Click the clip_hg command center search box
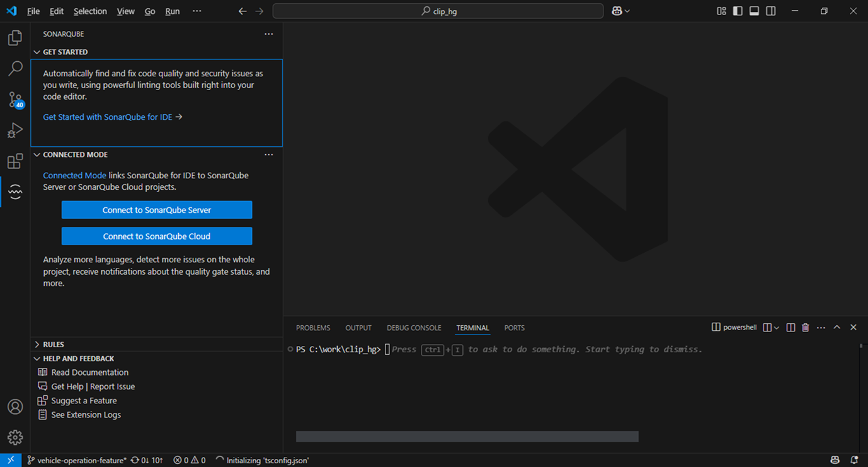868x467 pixels. click(x=438, y=11)
